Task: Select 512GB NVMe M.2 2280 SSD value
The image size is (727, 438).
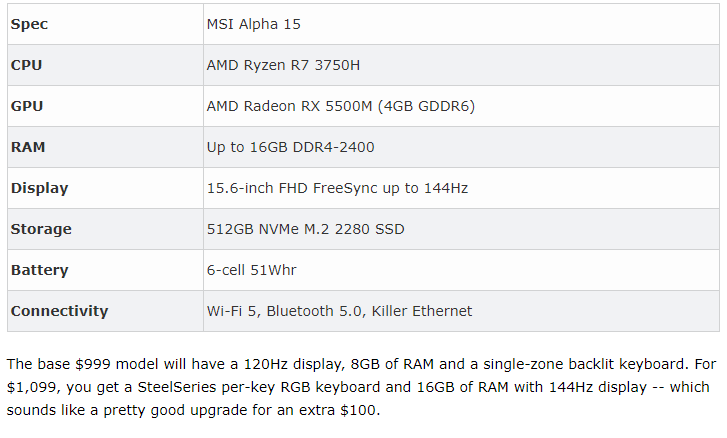Action: pos(306,229)
